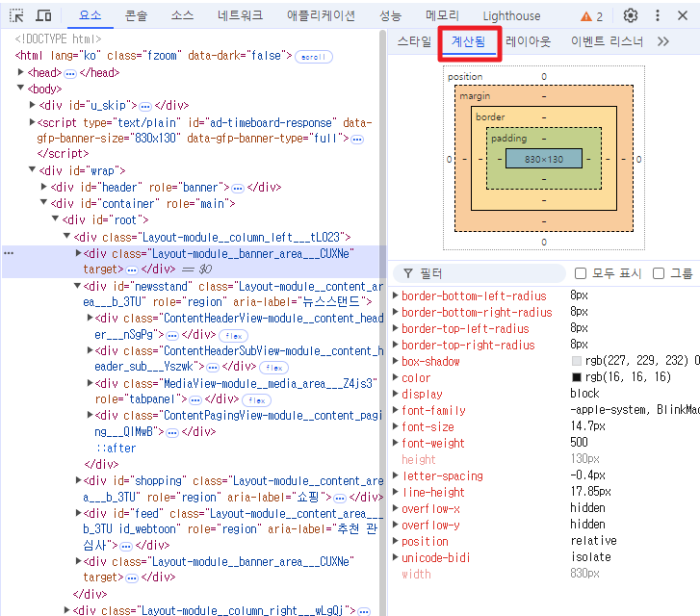Switch to the 요소 tab
Screen dimensions: 700x616
(91, 15)
